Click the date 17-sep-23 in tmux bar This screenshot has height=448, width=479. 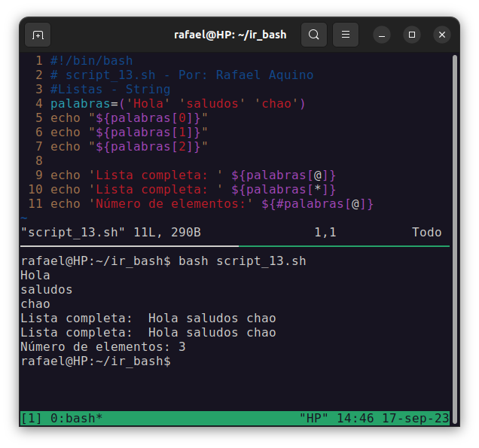coord(416,419)
